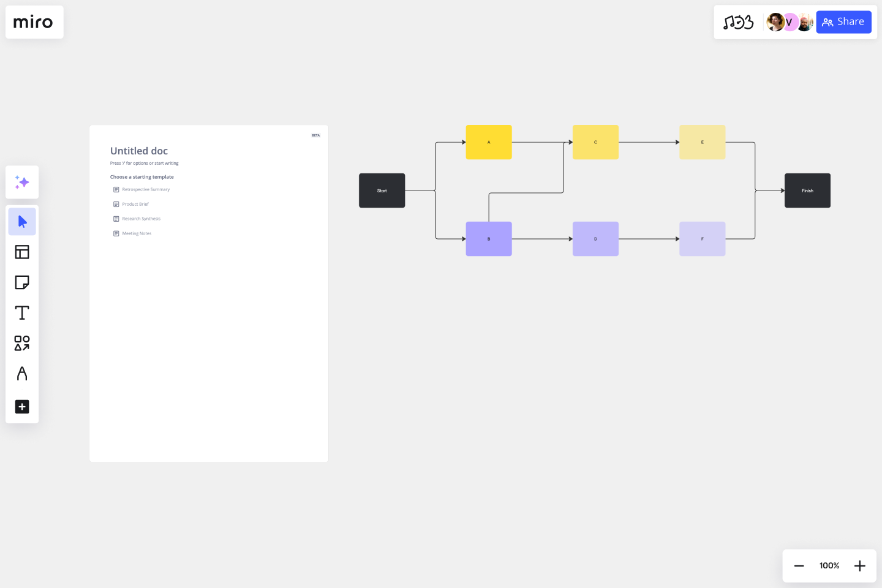Choose Product Brief template
882x588 pixels.
[x=135, y=205]
